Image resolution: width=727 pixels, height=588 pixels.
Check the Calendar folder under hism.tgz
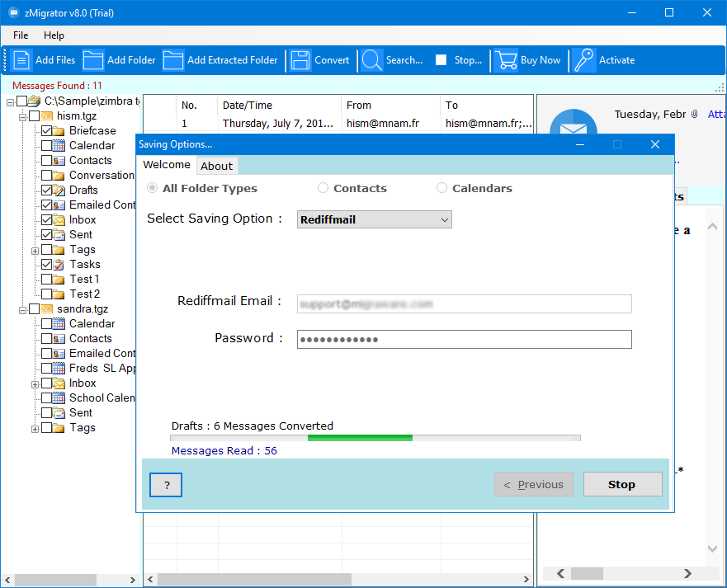pos(47,146)
